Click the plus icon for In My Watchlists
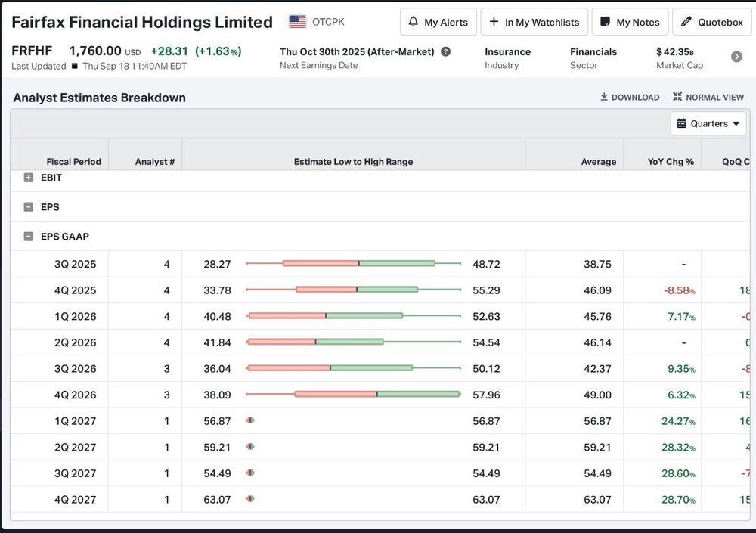The height and width of the screenshot is (533, 756). [494, 22]
